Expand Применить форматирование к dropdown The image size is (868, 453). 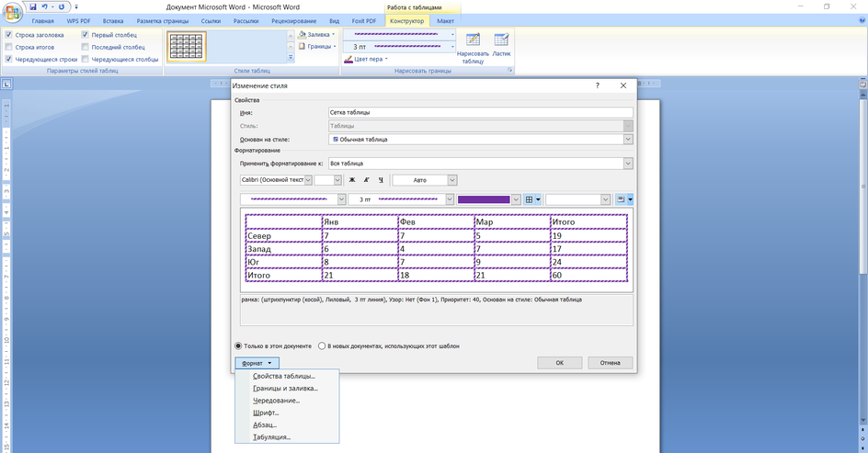(x=628, y=164)
